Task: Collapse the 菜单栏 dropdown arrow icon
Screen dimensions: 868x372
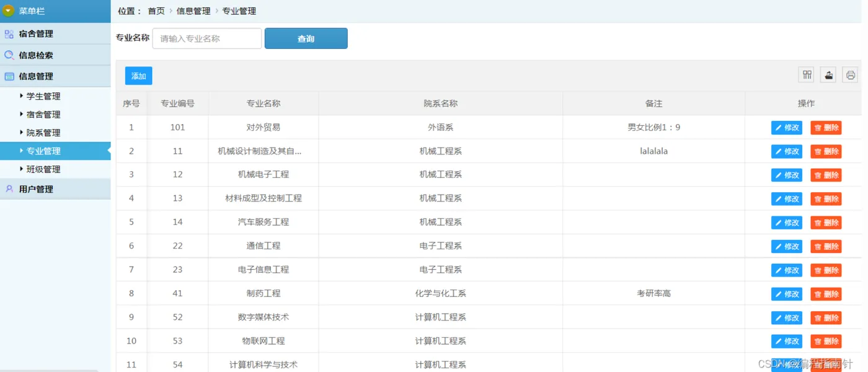Action: 9,11
